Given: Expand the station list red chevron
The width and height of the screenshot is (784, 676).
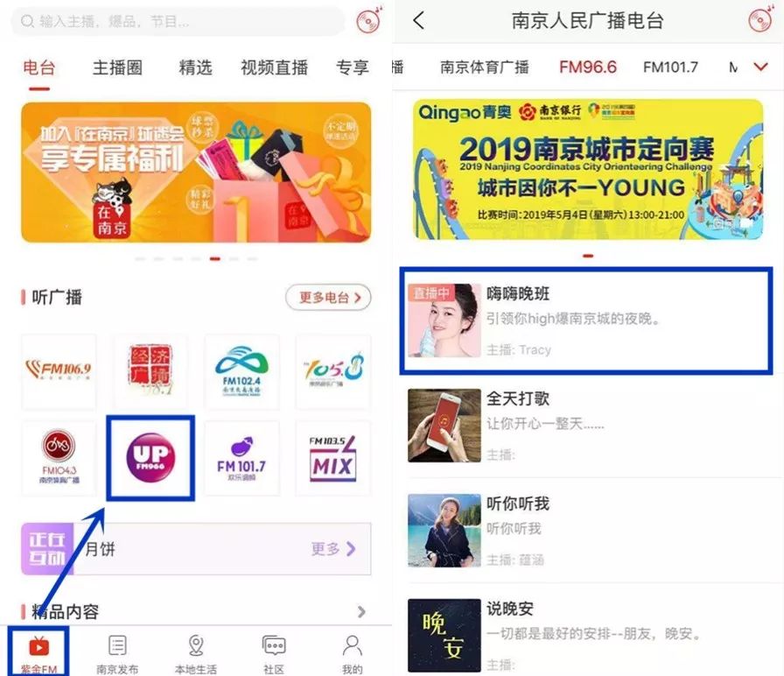Looking at the screenshot, I should click(760, 67).
